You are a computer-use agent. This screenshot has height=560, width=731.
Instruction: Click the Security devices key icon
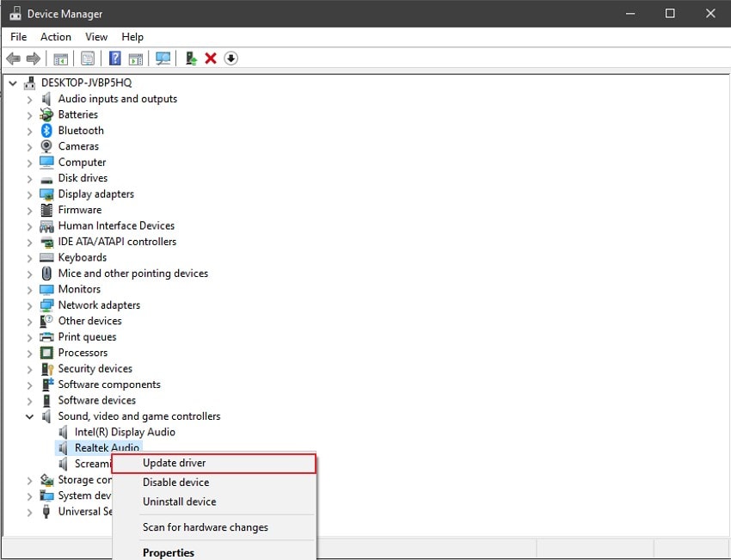click(x=47, y=369)
